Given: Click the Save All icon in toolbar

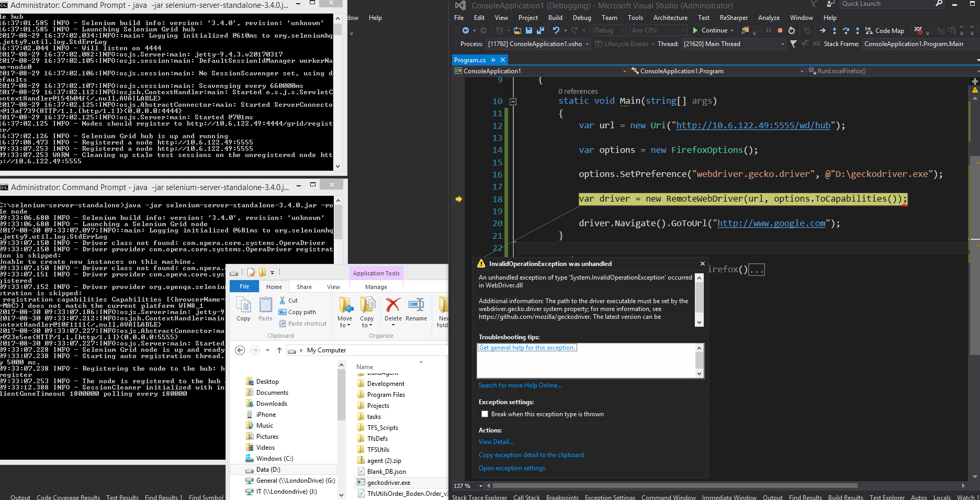Looking at the screenshot, I should click(x=540, y=30).
